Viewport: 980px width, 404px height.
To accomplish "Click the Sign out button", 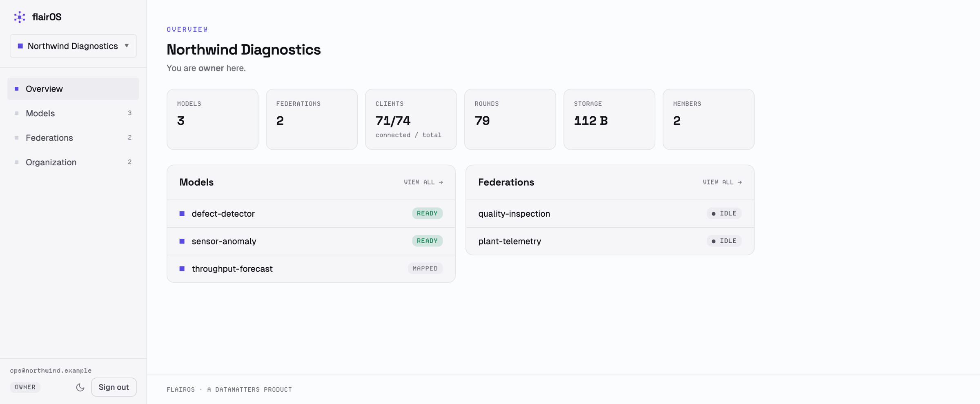I will [114, 387].
